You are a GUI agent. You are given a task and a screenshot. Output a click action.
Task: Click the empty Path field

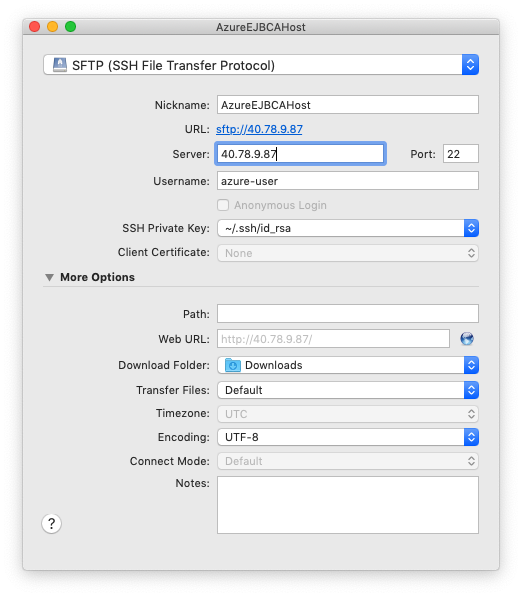348,314
